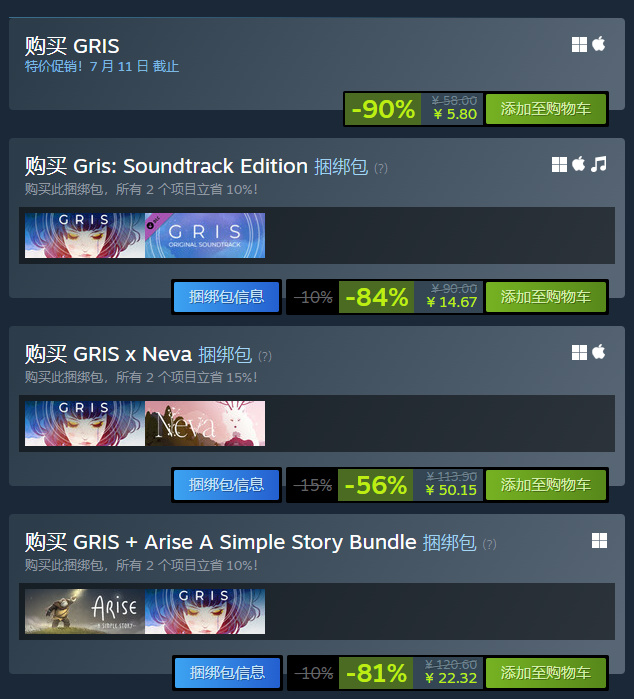Add GRIS x Neva bundle to cart

pos(546,485)
